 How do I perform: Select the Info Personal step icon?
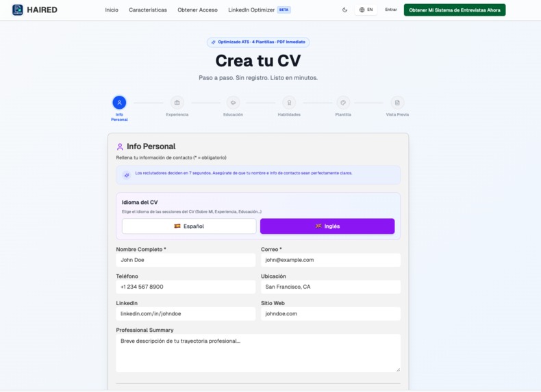pyautogui.click(x=119, y=103)
